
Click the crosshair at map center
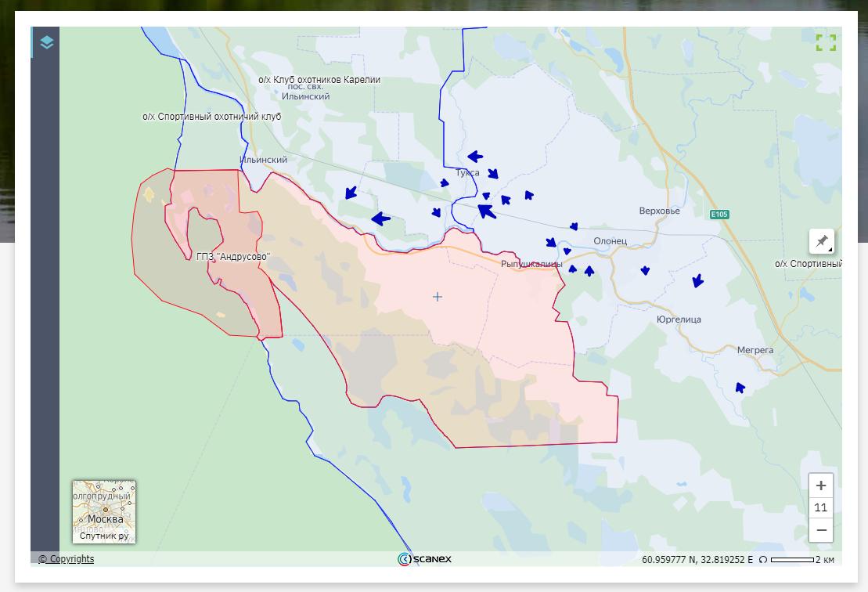(438, 297)
